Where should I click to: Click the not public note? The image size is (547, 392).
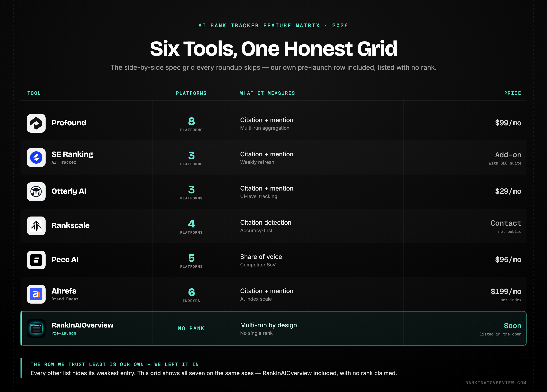[x=510, y=232]
